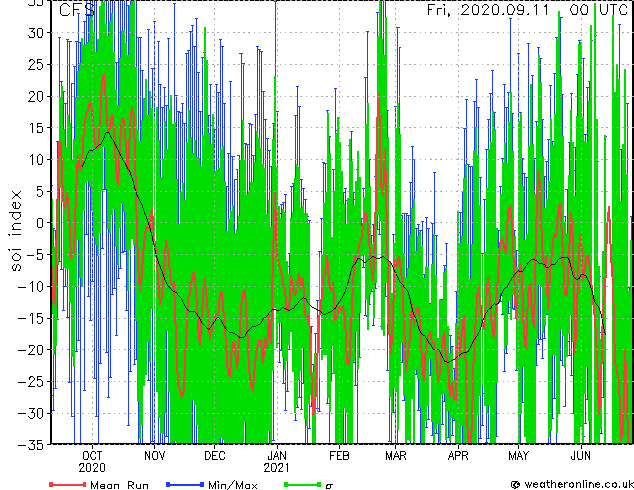Click the 2020 year label
This screenshot has width=634, height=490.
click(x=92, y=468)
